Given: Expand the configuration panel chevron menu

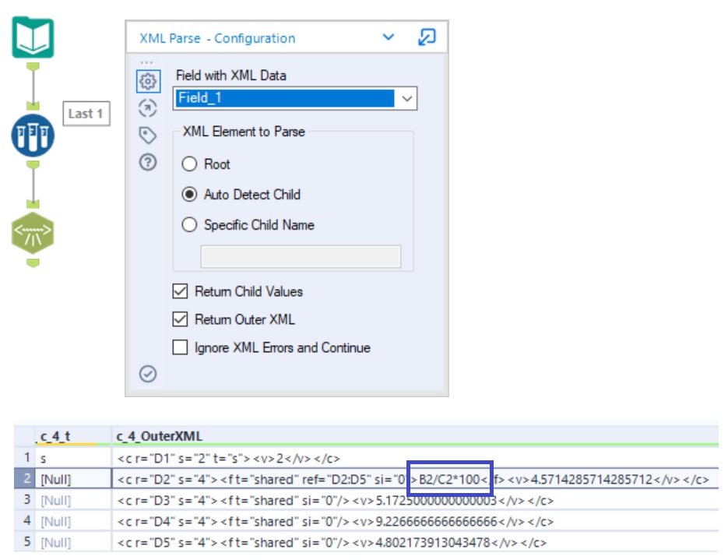Looking at the screenshot, I should [x=389, y=37].
